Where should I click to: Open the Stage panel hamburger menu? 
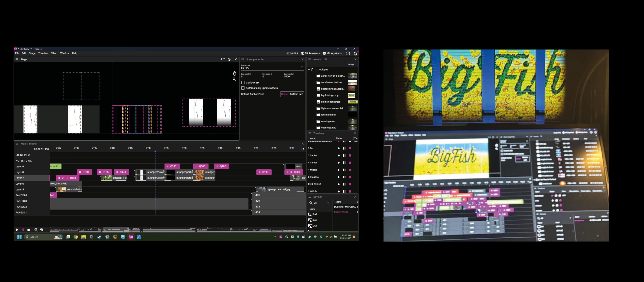pos(17,59)
